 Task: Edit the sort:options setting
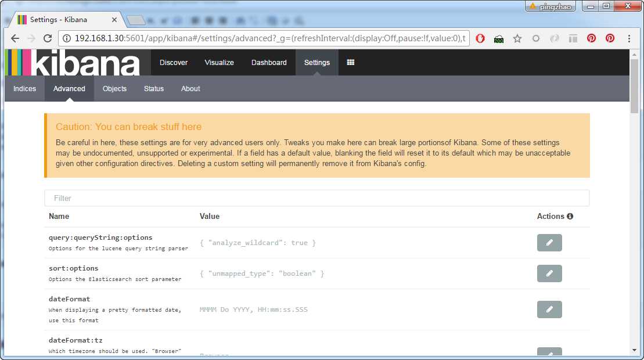tap(549, 273)
